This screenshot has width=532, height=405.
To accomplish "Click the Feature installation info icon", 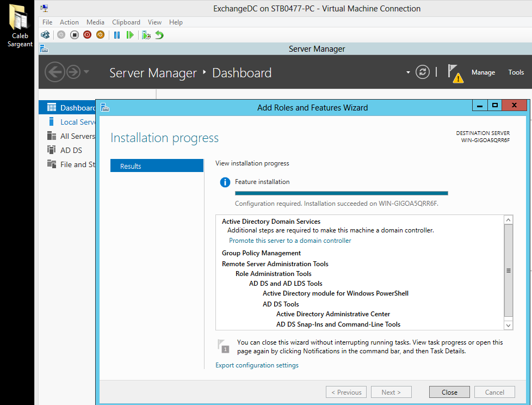I will 225,182.
